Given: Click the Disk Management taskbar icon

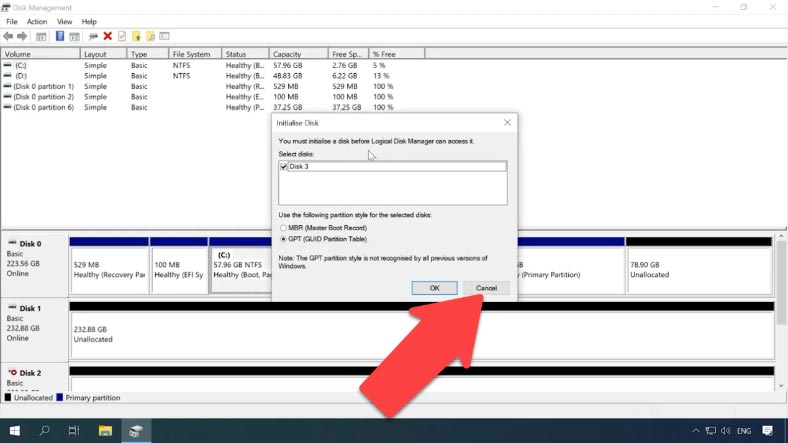Looking at the screenshot, I should pos(136,430).
